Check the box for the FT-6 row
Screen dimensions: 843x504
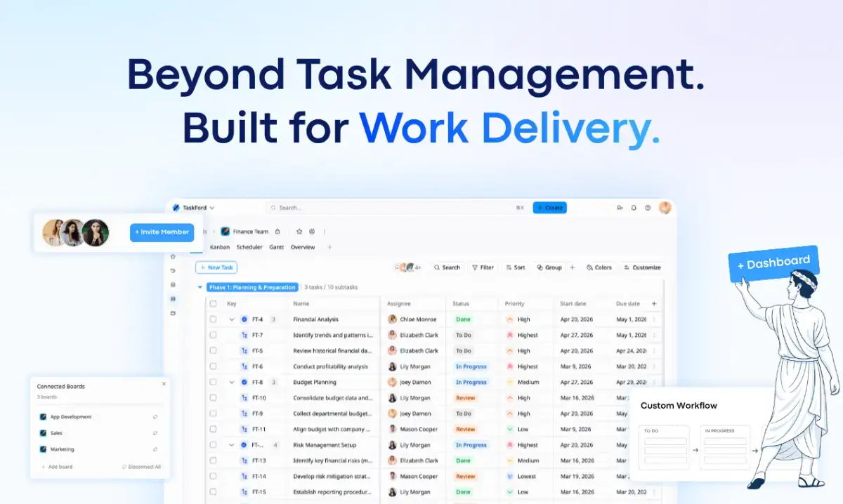[213, 366]
